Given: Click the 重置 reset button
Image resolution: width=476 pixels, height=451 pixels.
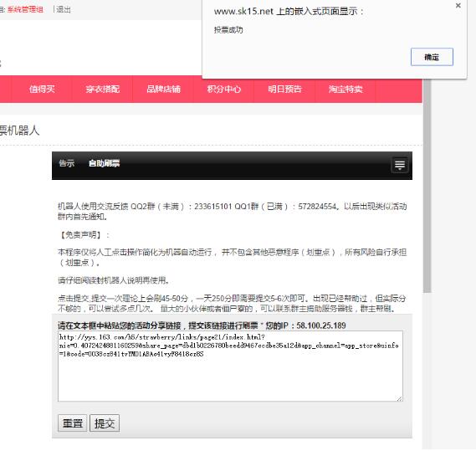Looking at the screenshot, I should pos(72,423).
